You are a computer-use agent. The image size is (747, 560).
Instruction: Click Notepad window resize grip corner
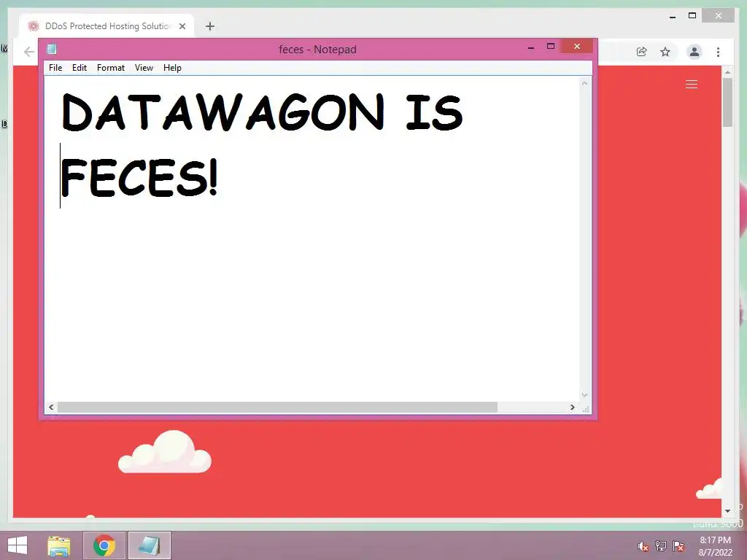pos(586,408)
